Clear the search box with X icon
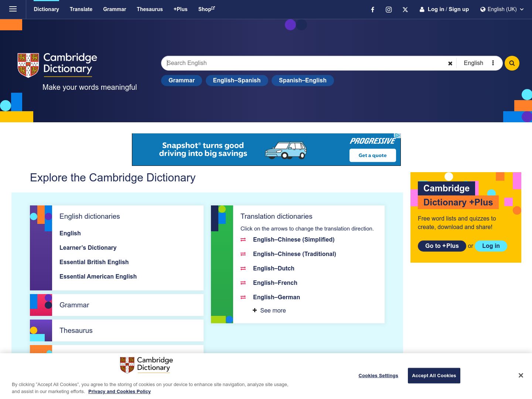Image resolution: width=532 pixels, height=399 pixels. coord(450,63)
